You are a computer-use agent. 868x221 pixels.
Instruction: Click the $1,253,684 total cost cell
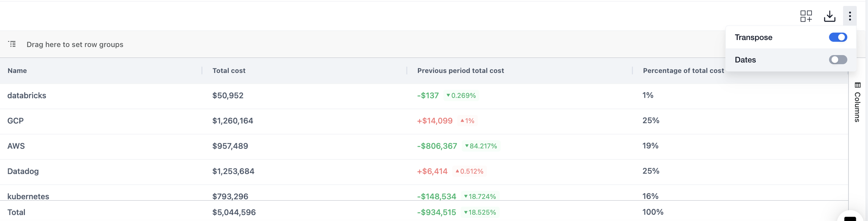(233, 171)
